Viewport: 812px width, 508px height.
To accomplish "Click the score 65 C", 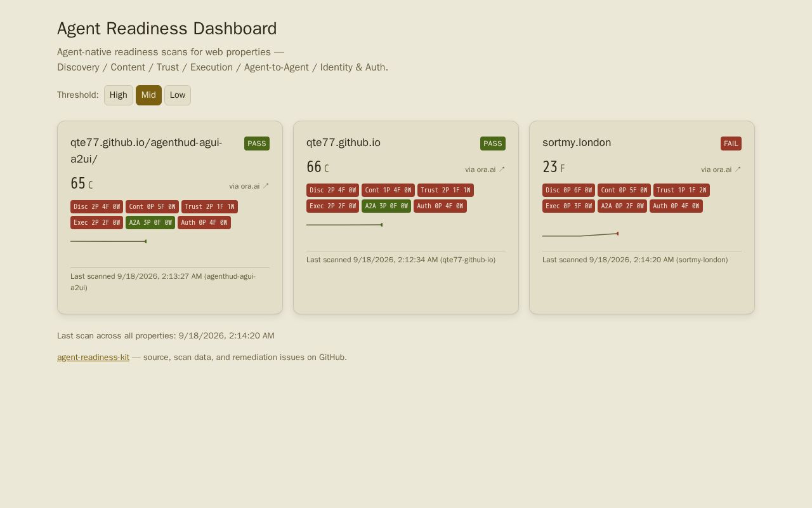I will click(82, 184).
